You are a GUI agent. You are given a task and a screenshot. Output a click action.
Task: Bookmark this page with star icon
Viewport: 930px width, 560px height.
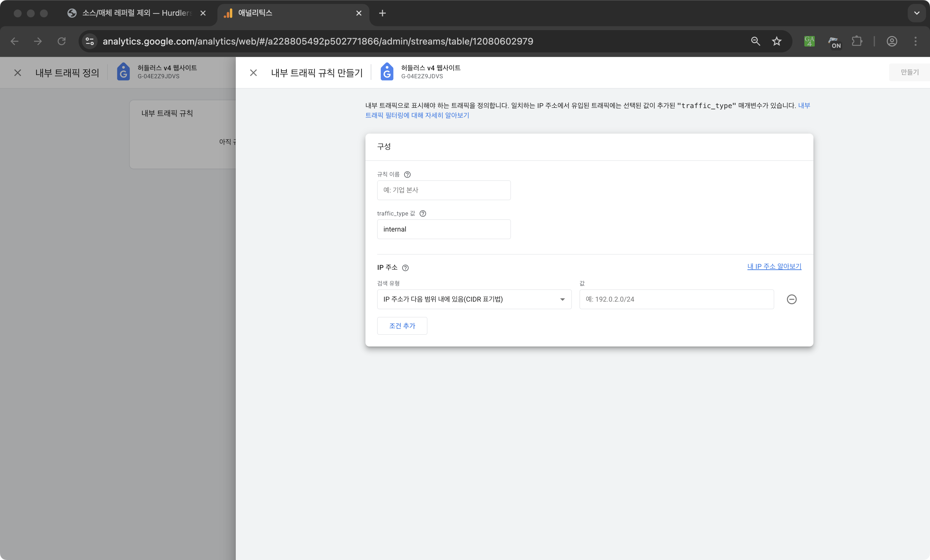click(776, 41)
